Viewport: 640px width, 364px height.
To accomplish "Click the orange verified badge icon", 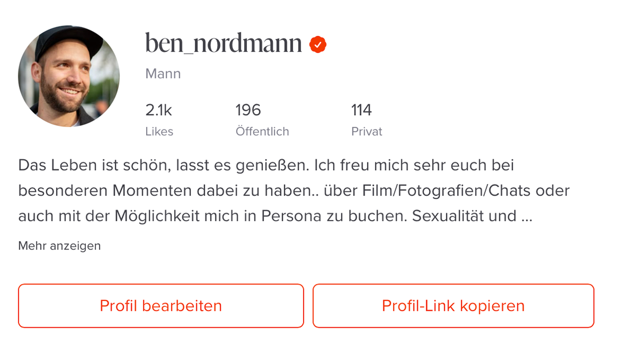I will [x=318, y=45].
